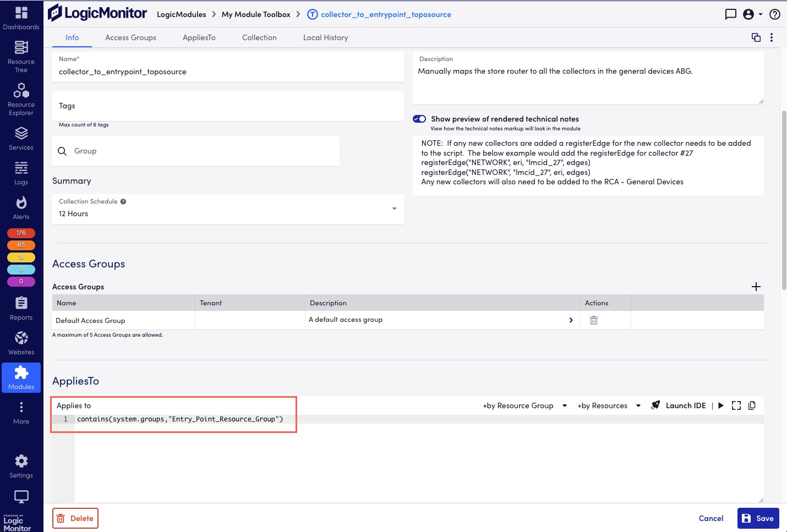The image size is (787, 532).
Task: Expand the More sidebar menu
Action: tap(21, 413)
